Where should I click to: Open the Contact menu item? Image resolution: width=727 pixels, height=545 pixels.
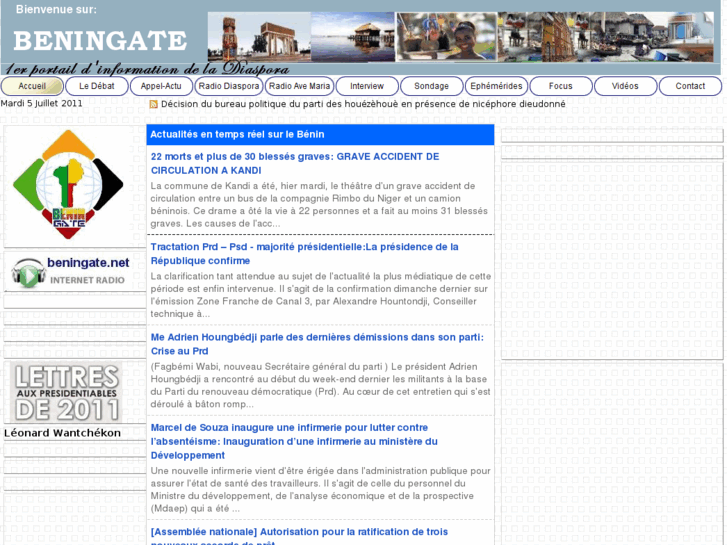point(690,86)
